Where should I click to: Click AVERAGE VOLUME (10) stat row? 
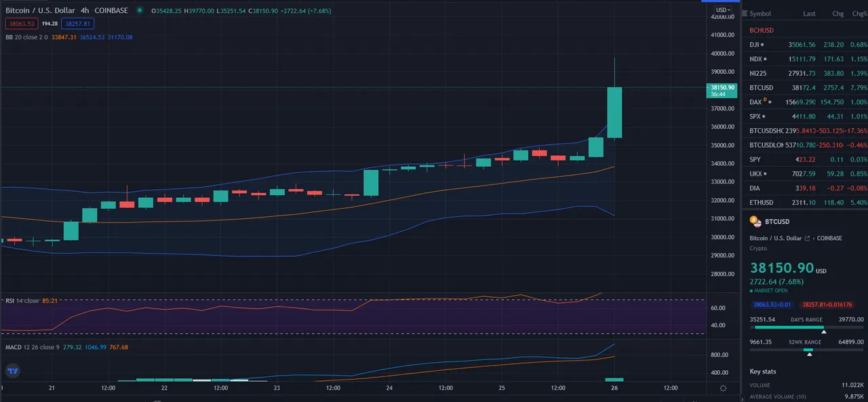pyautogui.click(x=806, y=396)
